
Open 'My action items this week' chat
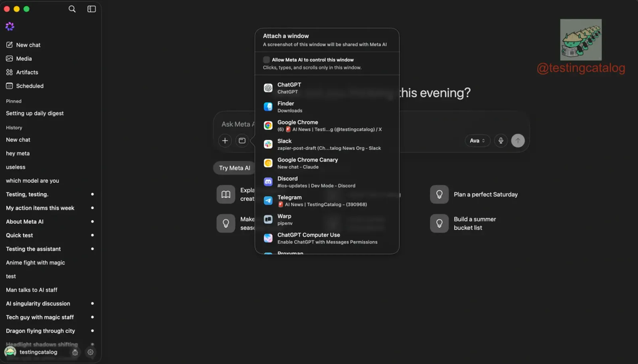click(x=40, y=208)
